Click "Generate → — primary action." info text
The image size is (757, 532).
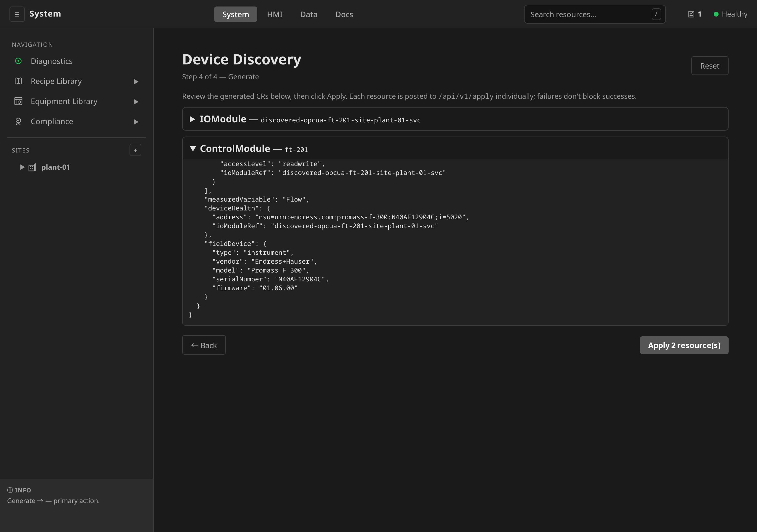click(54, 501)
